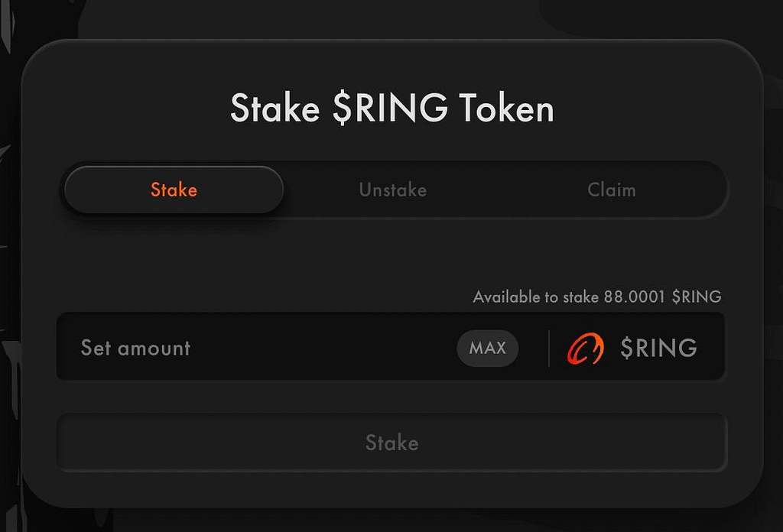Viewport: 783px width, 532px height.
Task: Click the Stake $RING Token heading
Action: pos(391,109)
